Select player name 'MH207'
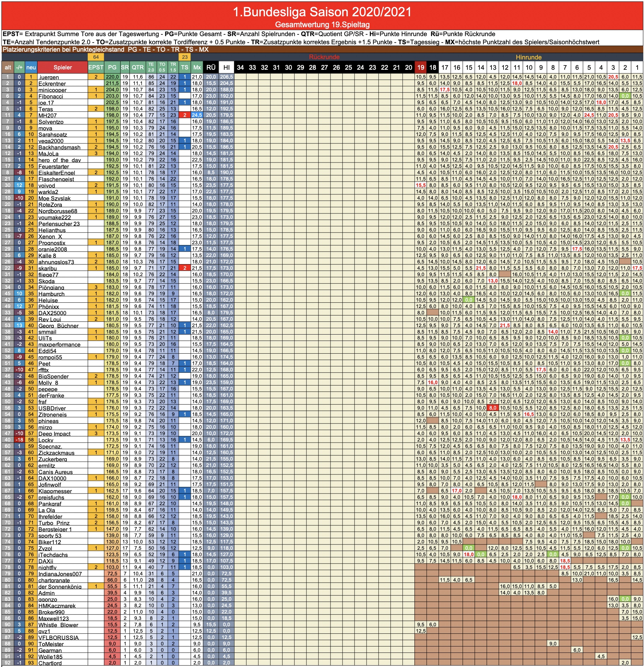Image resolution: width=644 pixels, height=667 pixels. pos(47,115)
